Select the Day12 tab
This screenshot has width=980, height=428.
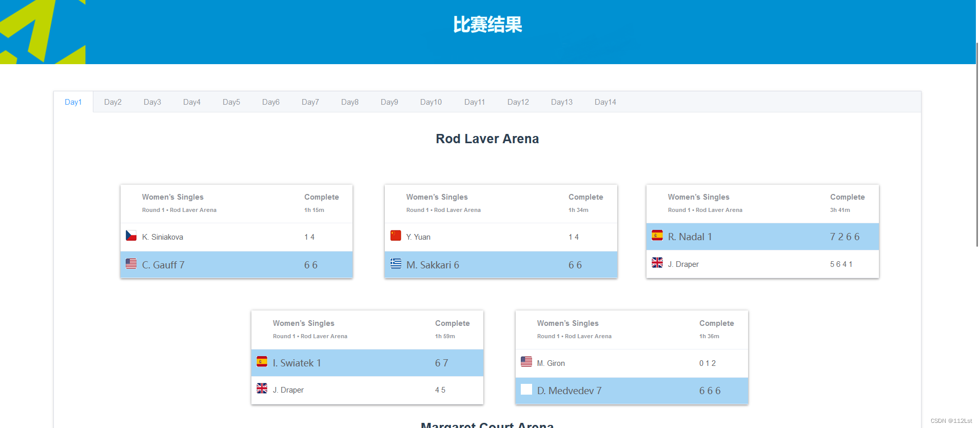518,102
